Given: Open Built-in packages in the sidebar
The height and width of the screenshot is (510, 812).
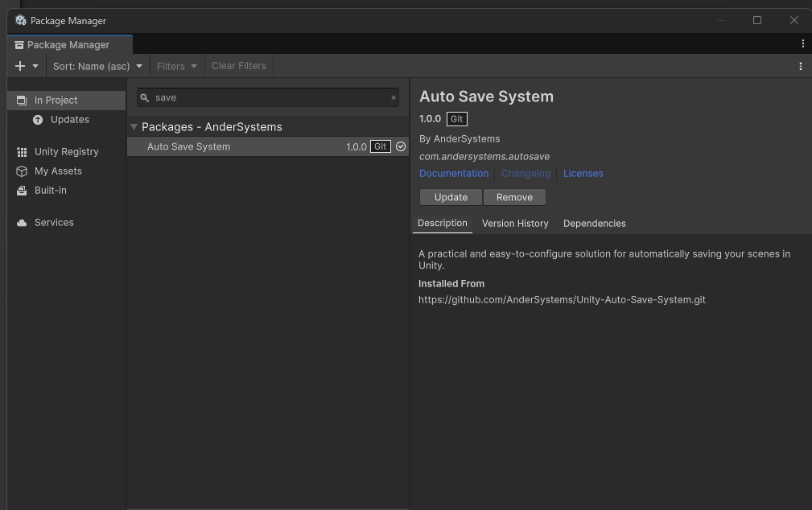Looking at the screenshot, I should [x=67, y=190].
